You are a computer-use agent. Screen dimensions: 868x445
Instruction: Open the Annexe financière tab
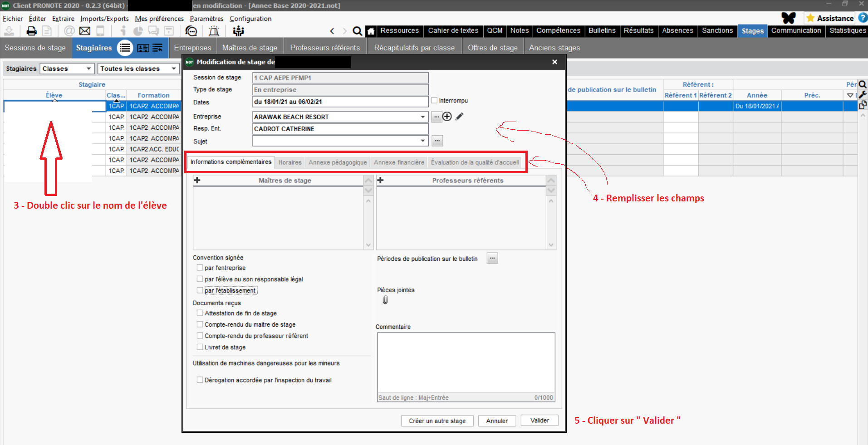(x=399, y=162)
